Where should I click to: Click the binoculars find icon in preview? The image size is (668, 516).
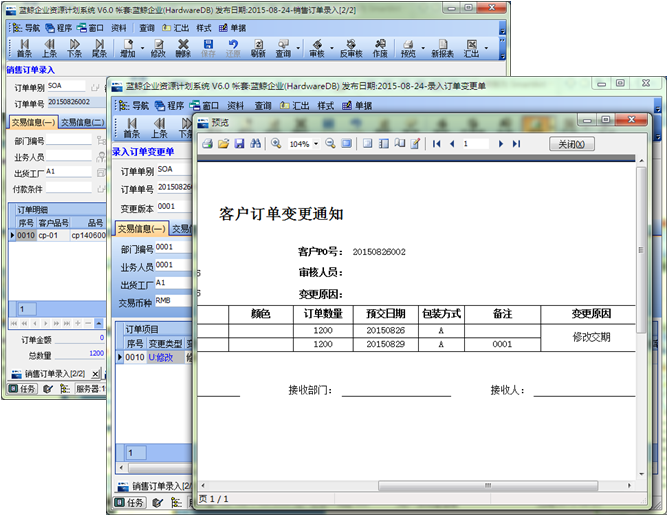[255, 144]
